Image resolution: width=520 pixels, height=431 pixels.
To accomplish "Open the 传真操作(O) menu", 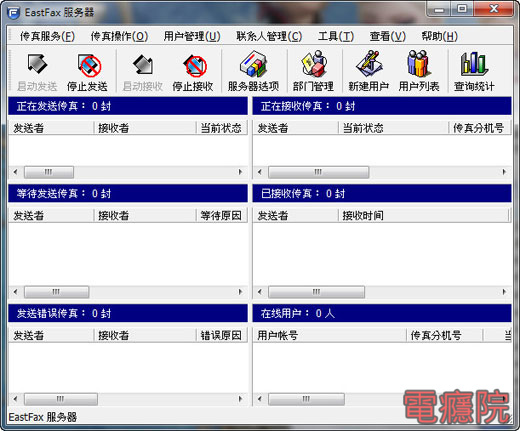I will (x=119, y=36).
